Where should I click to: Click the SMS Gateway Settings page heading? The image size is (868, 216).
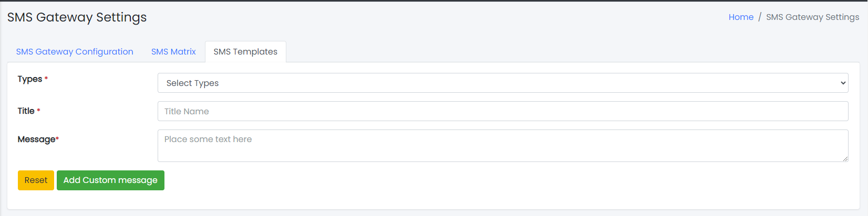click(77, 17)
